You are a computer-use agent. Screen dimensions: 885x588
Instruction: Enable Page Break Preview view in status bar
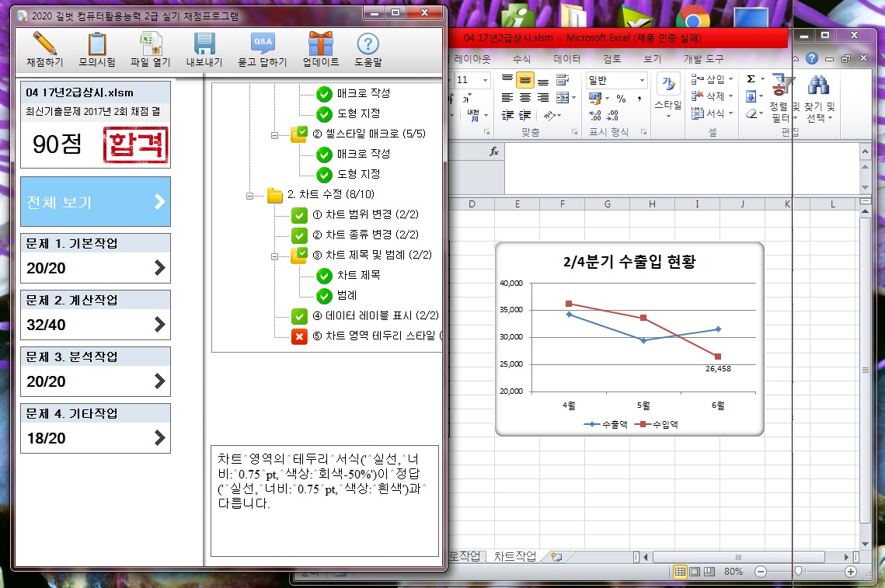(708, 572)
